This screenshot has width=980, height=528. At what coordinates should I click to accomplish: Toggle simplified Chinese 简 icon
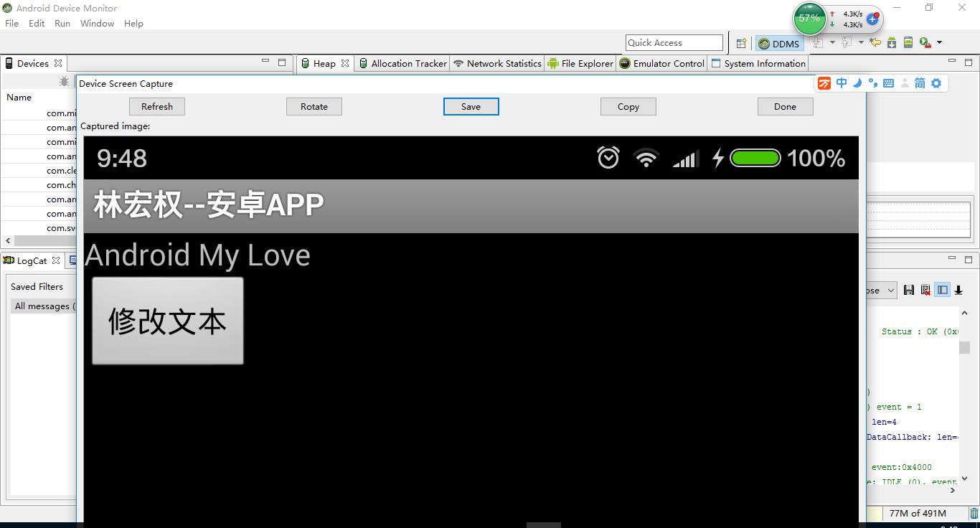920,83
